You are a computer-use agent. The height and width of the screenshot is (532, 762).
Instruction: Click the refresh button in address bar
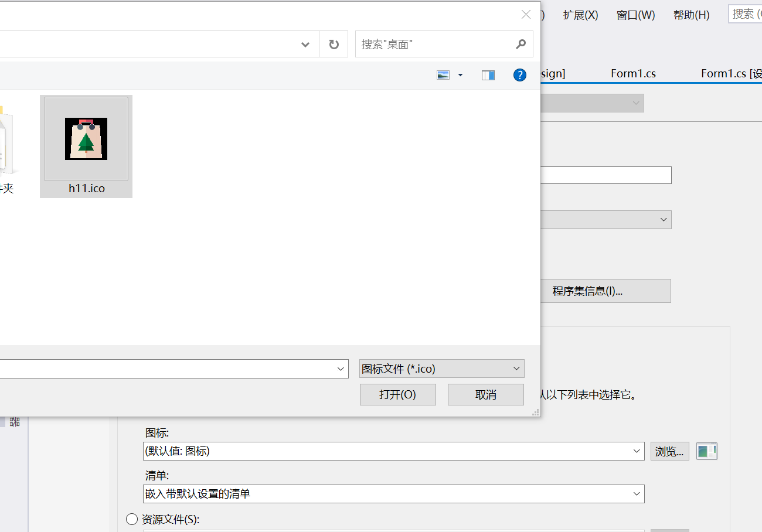click(x=334, y=45)
